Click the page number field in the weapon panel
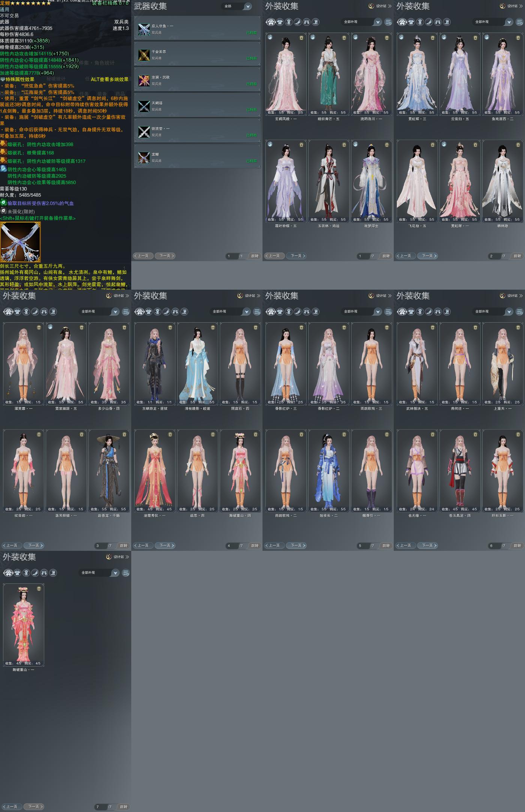The width and height of the screenshot is (525, 812). click(232, 256)
